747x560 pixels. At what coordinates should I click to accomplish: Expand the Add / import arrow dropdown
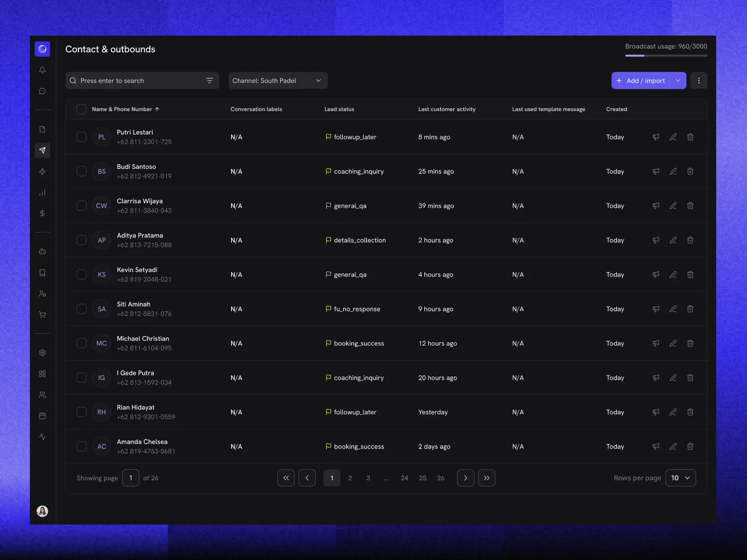pos(678,81)
